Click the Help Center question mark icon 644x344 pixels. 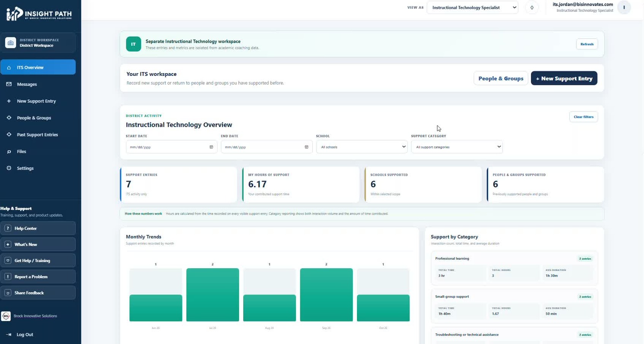pyautogui.click(x=8, y=228)
